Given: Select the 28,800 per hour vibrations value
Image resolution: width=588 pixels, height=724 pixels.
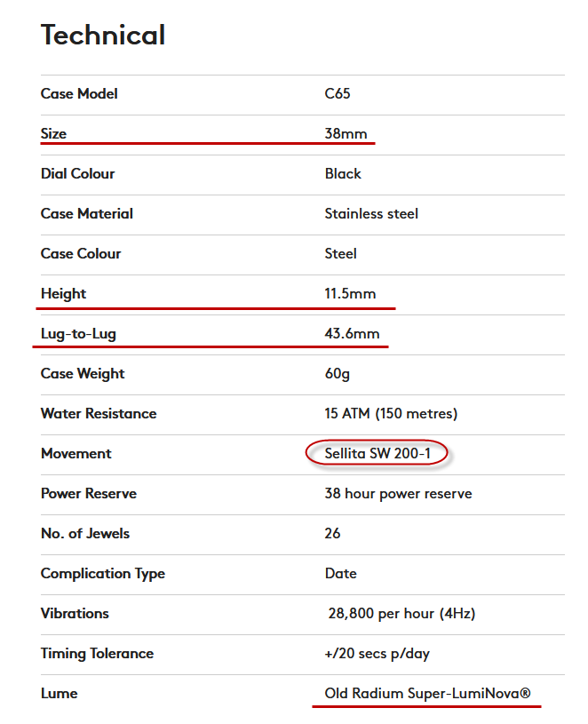Looking at the screenshot, I should click(395, 613).
